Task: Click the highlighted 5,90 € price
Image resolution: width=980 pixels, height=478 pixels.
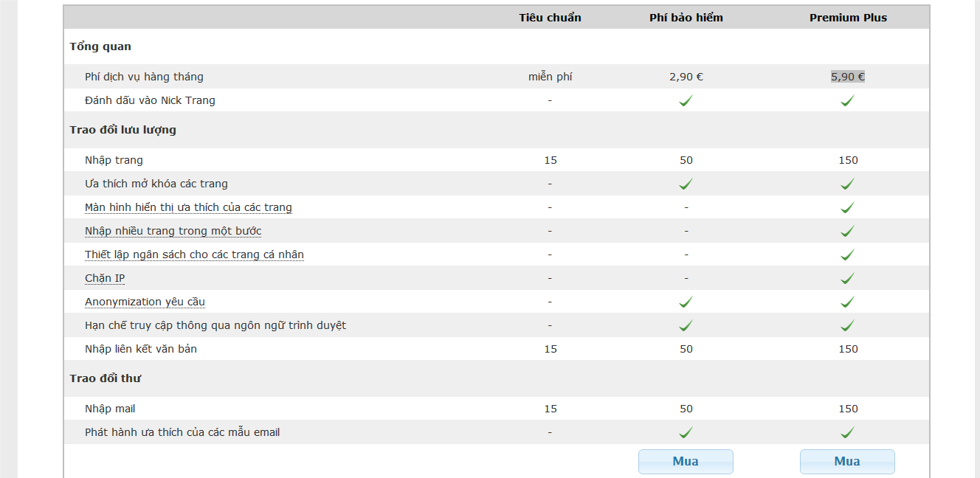Action: click(848, 77)
